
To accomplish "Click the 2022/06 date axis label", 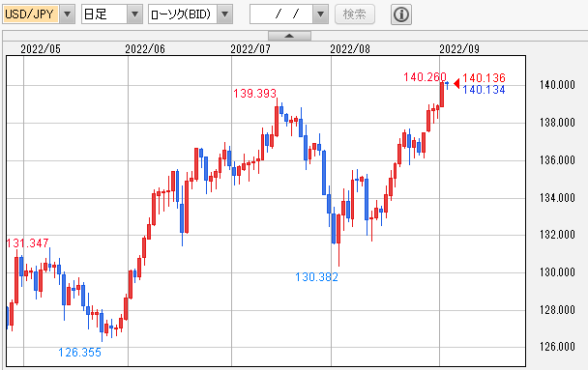I will pos(145,49).
